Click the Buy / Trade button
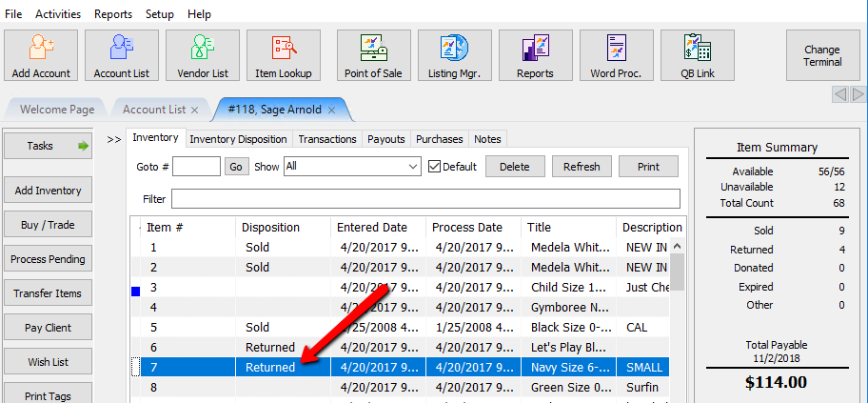The height and width of the screenshot is (403, 868). click(x=48, y=225)
